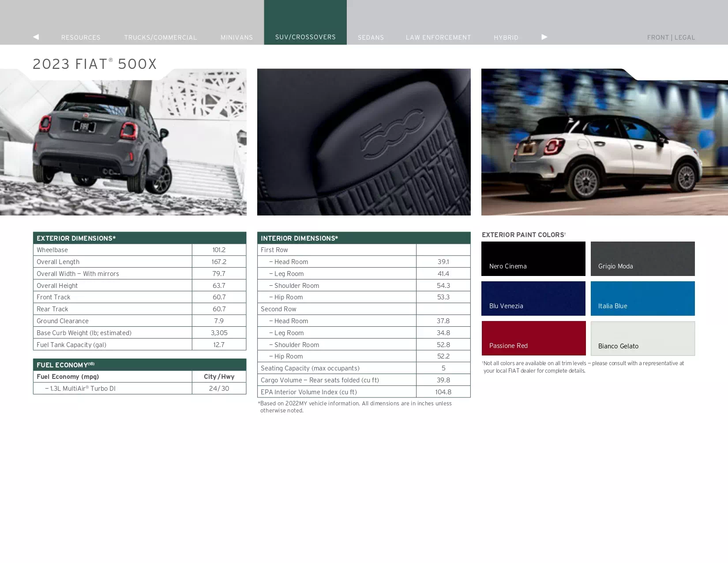Click the Interior Dimensions table header
The width and height of the screenshot is (728, 563).
364,238
